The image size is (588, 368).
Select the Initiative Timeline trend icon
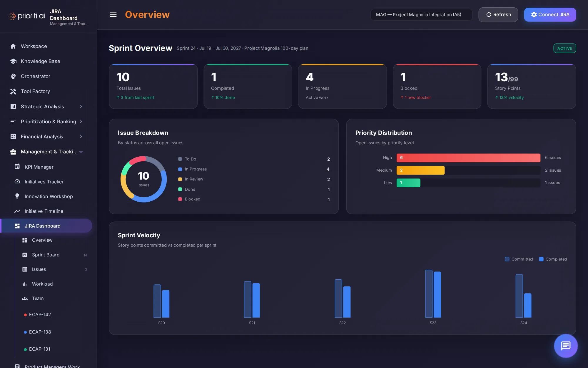[17, 211]
